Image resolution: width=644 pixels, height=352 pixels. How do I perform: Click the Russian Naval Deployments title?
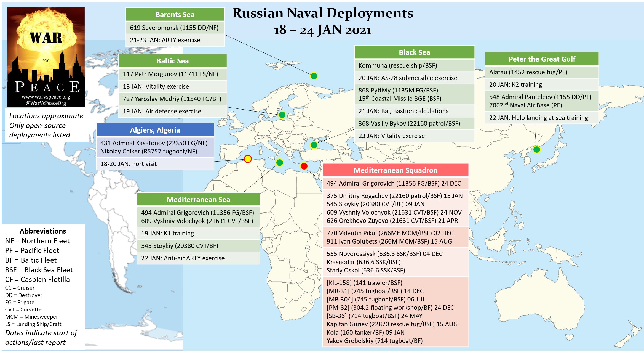pos(323,13)
